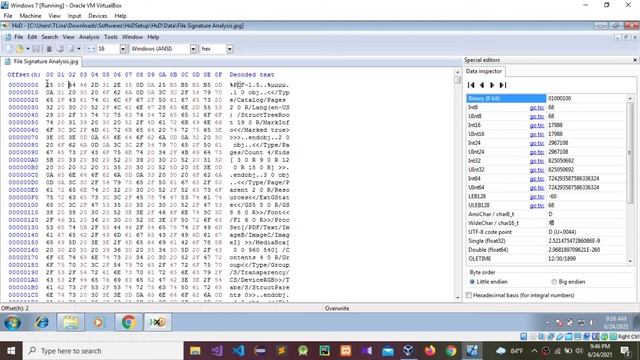The image size is (640, 360).
Task: Open Windows Media Player in guest taskbar
Action: [x=98, y=322]
